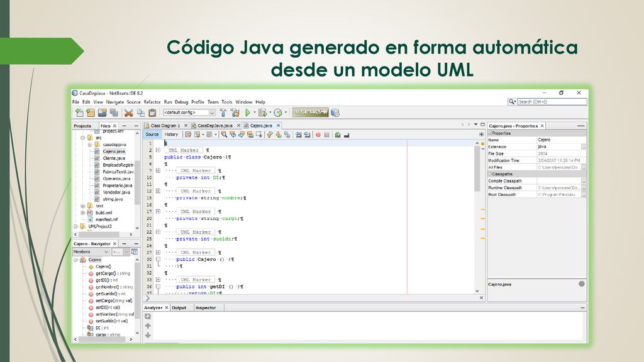Image resolution: width=644 pixels, height=362 pixels.
Task: Click Find Next Occurrence icon
Action: pos(241,134)
